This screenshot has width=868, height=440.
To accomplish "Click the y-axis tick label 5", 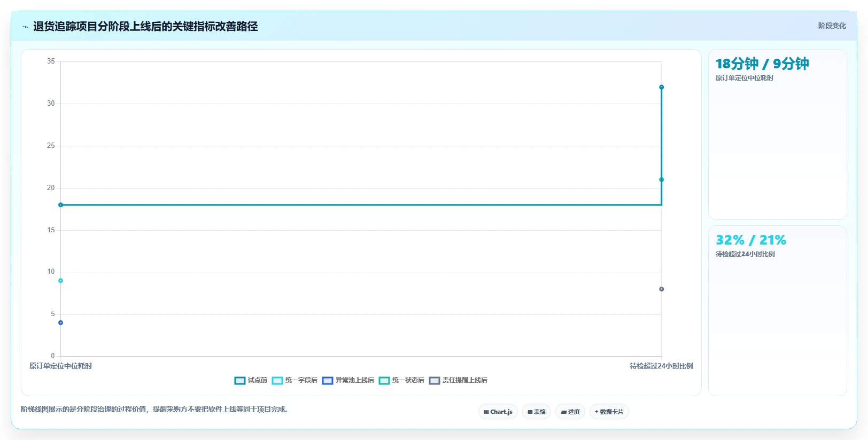I will [53, 314].
